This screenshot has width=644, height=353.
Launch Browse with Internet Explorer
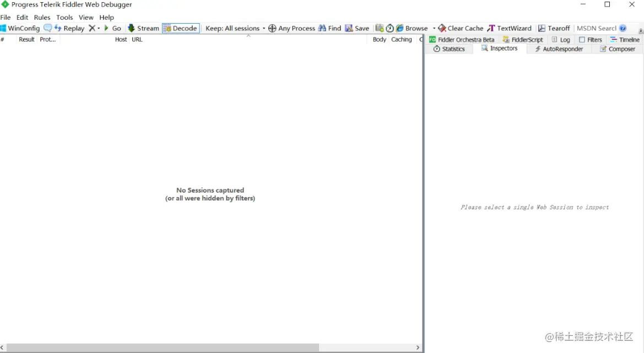tap(412, 28)
